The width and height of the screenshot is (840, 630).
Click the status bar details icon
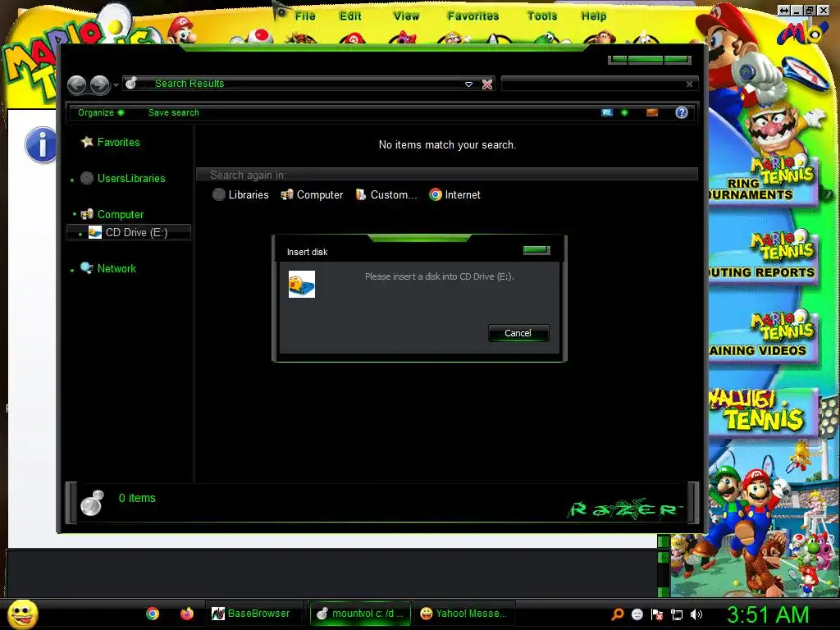tap(92, 503)
